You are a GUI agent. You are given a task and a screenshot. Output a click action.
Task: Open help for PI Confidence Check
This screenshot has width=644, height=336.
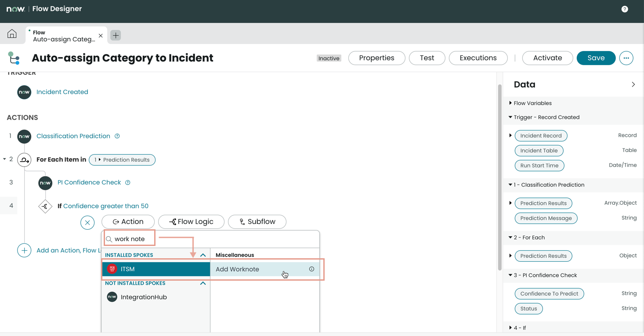click(x=128, y=183)
